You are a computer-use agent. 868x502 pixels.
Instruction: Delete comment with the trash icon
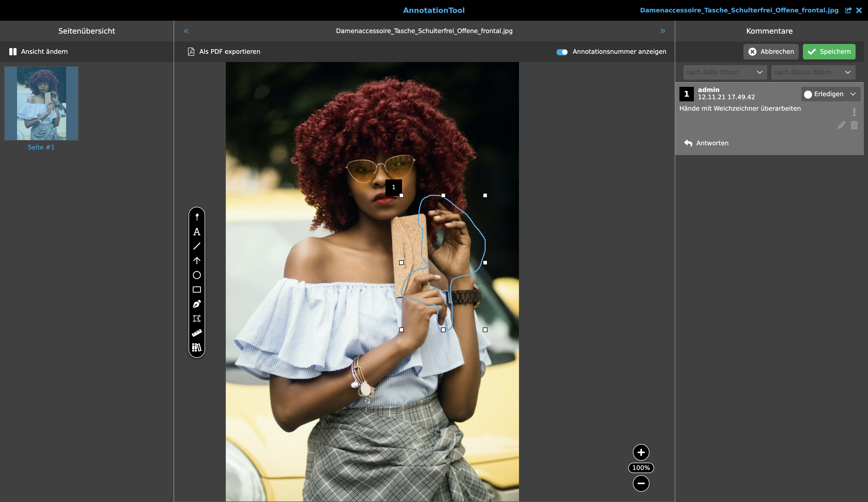click(x=854, y=126)
